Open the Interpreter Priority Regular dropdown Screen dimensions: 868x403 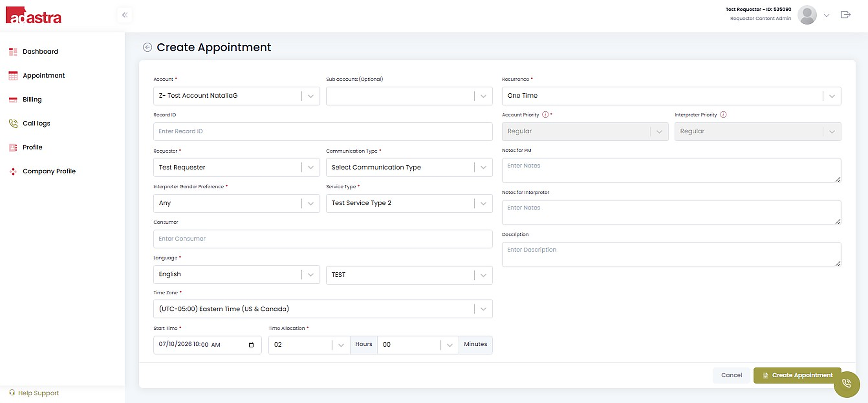(x=757, y=131)
